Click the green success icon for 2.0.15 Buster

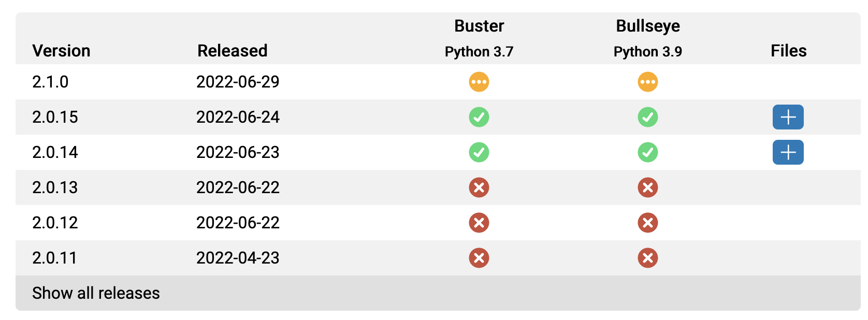click(479, 117)
